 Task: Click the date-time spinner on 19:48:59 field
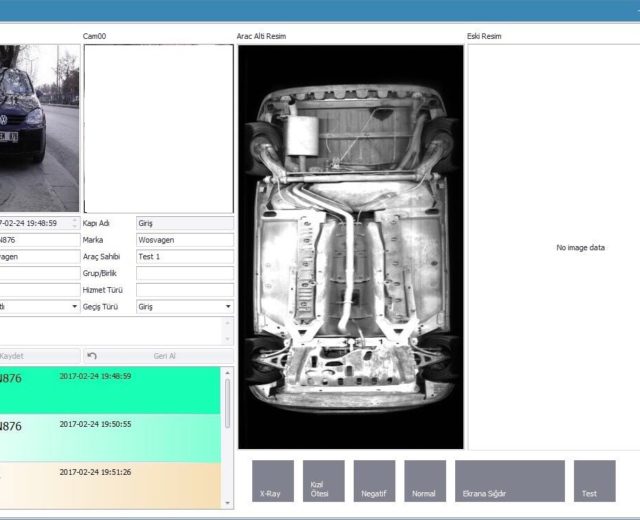point(76,223)
